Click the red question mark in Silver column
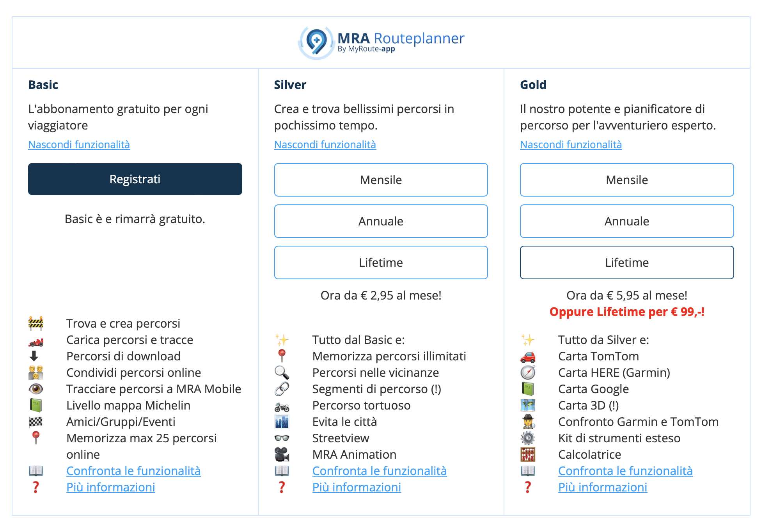Viewport: 763px width, 532px height. click(282, 487)
